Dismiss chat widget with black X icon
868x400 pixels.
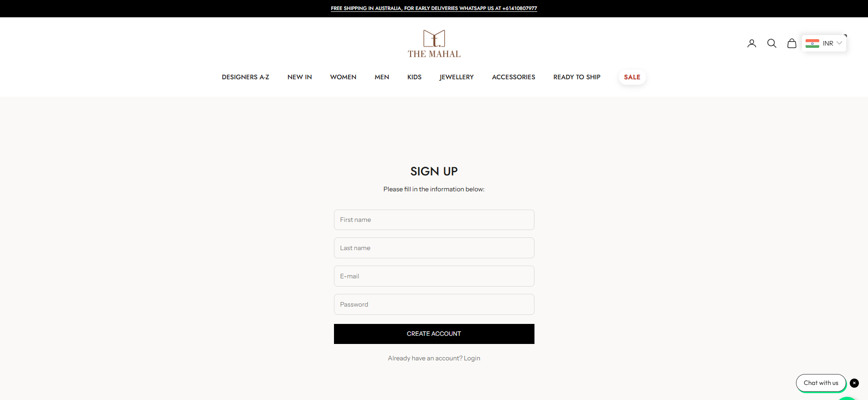(854, 383)
